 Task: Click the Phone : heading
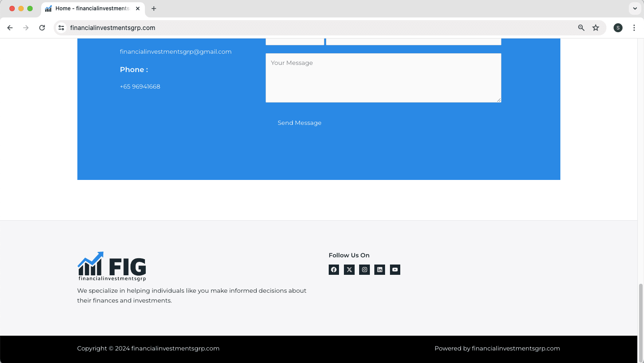pyautogui.click(x=134, y=69)
